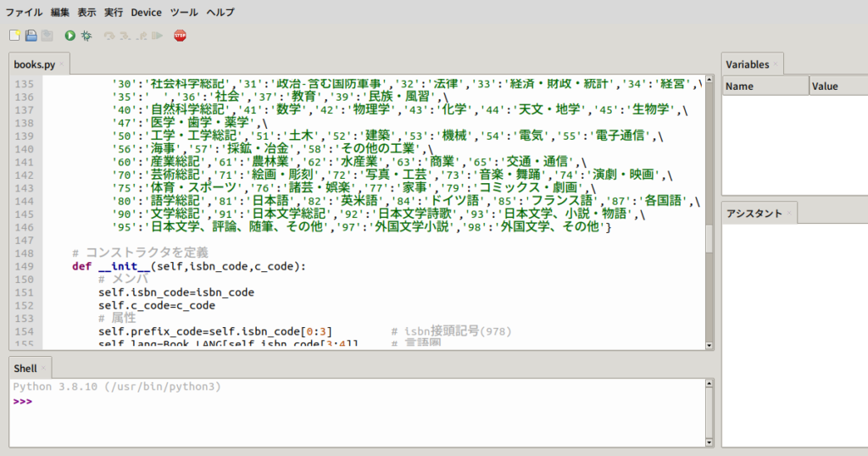Click the Step over debug icon

pyautogui.click(x=109, y=36)
